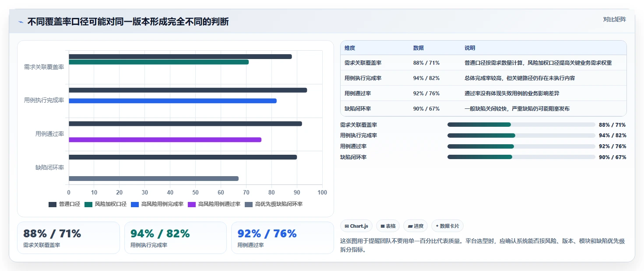Click the Chart.js tag chip
The width and height of the screenshot is (644, 271).
tap(356, 226)
